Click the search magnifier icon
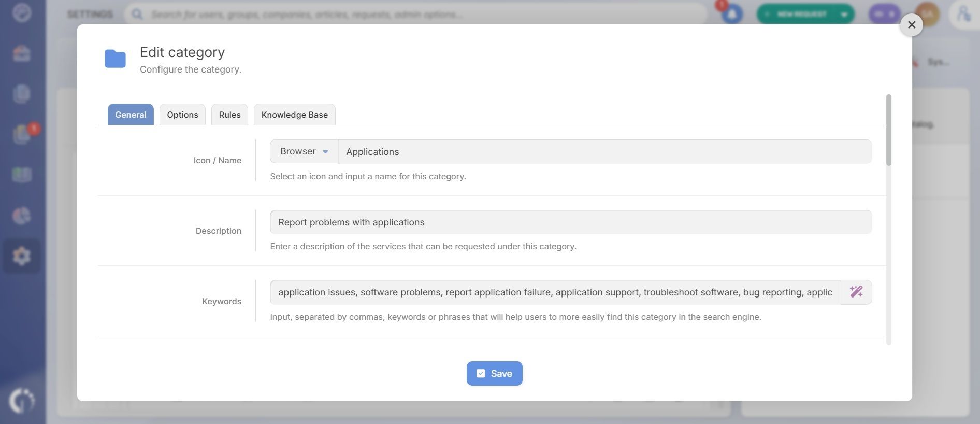 coord(137,14)
